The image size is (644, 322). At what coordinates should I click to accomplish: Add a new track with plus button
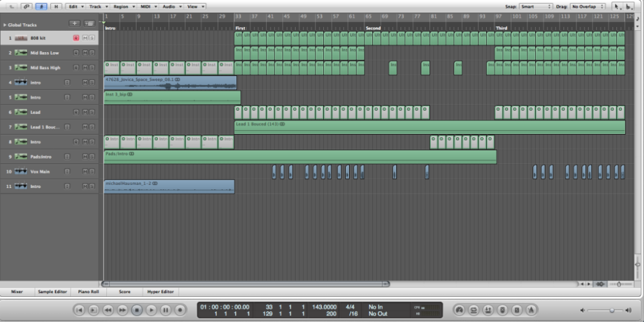[x=74, y=23]
